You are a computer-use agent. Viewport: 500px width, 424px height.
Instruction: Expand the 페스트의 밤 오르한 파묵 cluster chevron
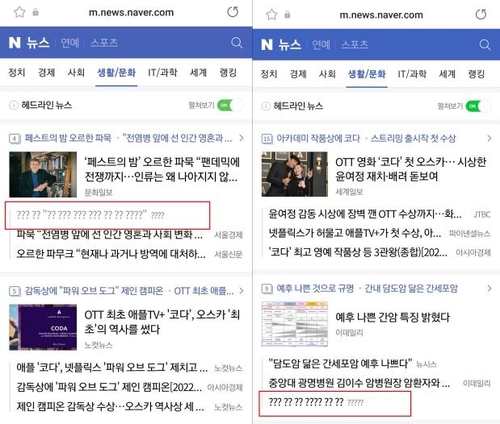[241, 138]
